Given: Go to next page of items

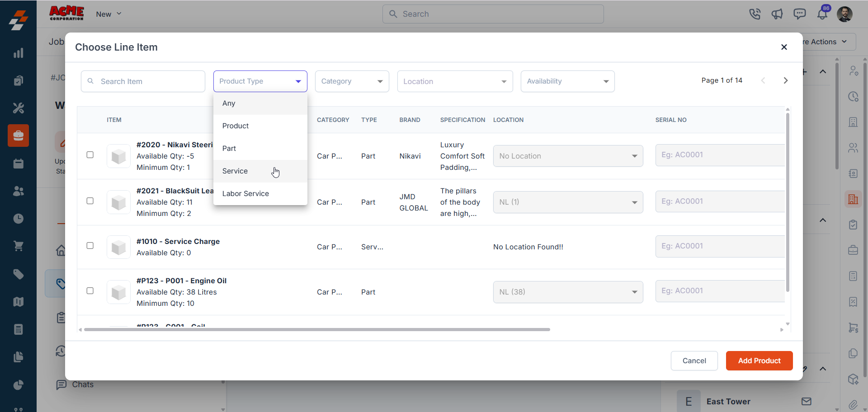Looking at the screenshot, I should [x=786, y=80].
